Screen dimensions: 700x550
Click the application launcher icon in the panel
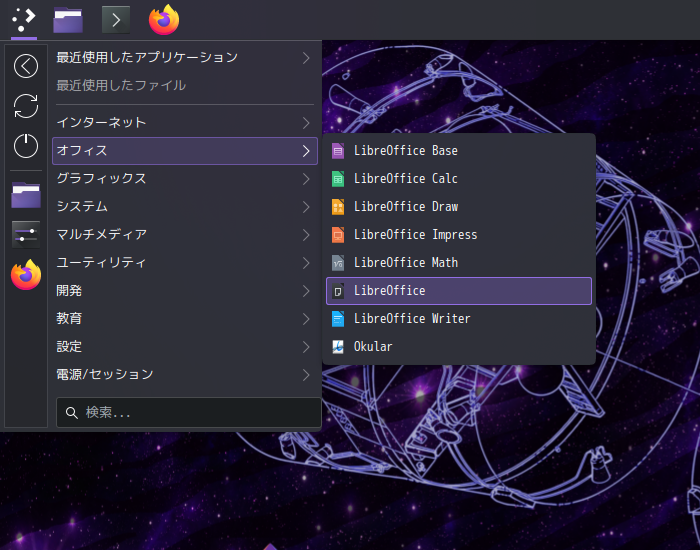pos(24,20)
